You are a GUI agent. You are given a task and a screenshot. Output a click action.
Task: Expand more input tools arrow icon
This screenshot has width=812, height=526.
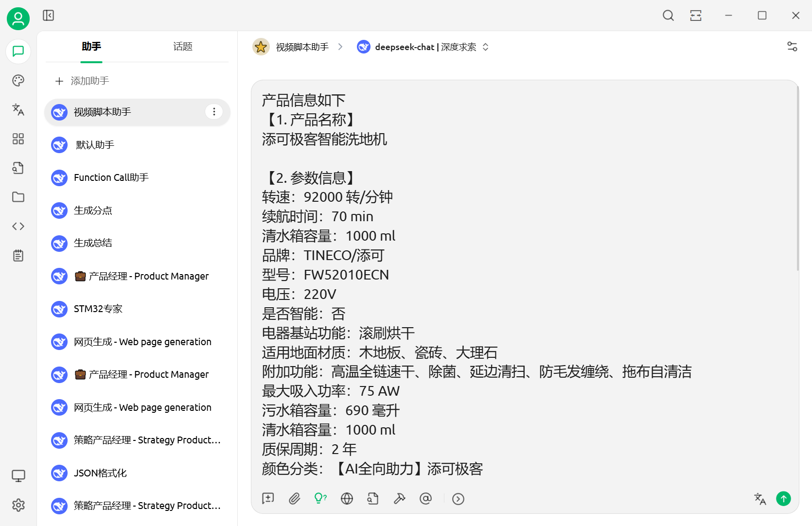(x=458, y=499)
